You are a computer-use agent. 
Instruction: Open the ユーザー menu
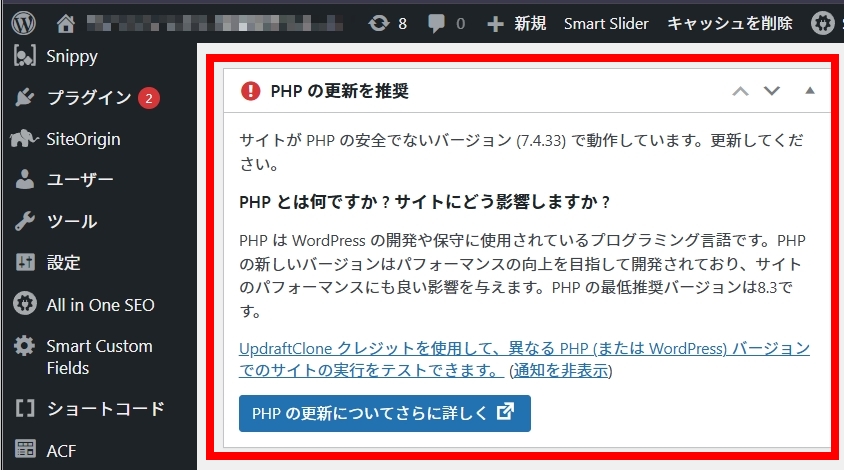coord(80,180)
